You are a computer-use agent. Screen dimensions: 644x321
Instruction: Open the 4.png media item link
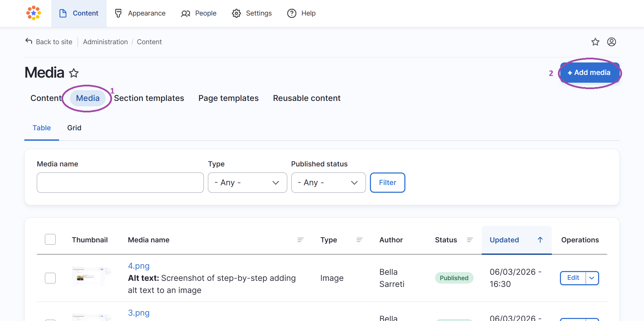(x=138, y=266)
